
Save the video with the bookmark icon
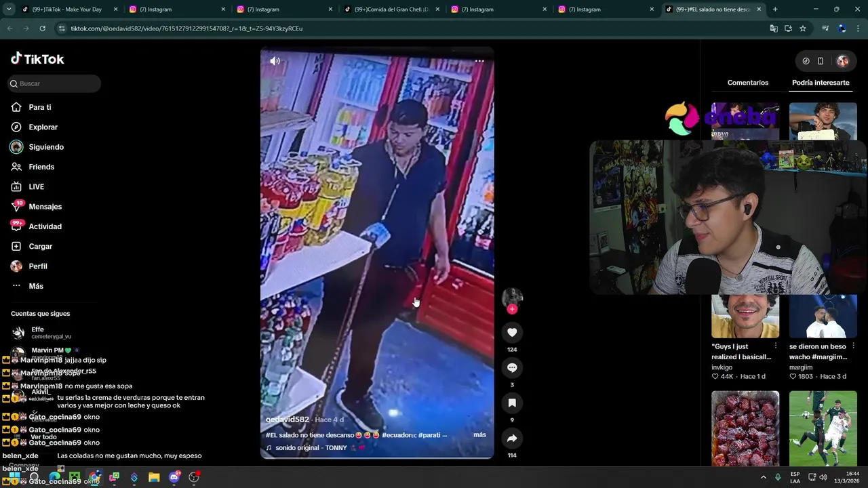tap(512, 403)
